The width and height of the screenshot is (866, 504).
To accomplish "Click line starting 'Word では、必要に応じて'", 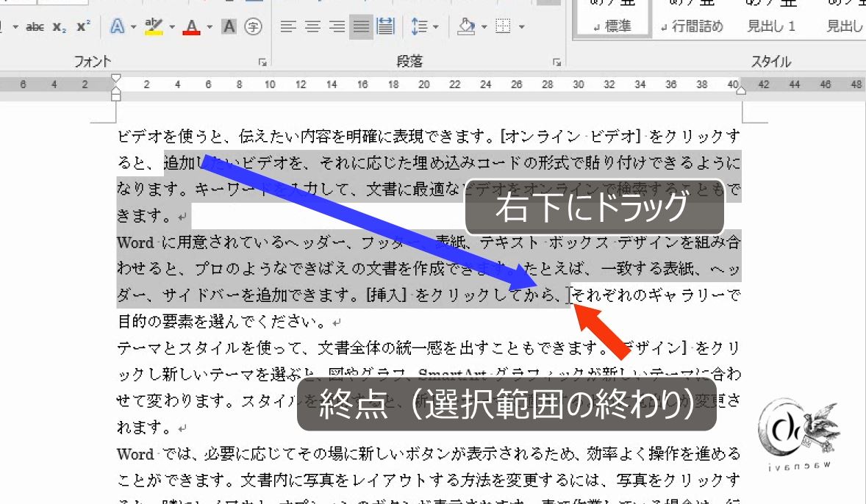I will pos(429,454).
